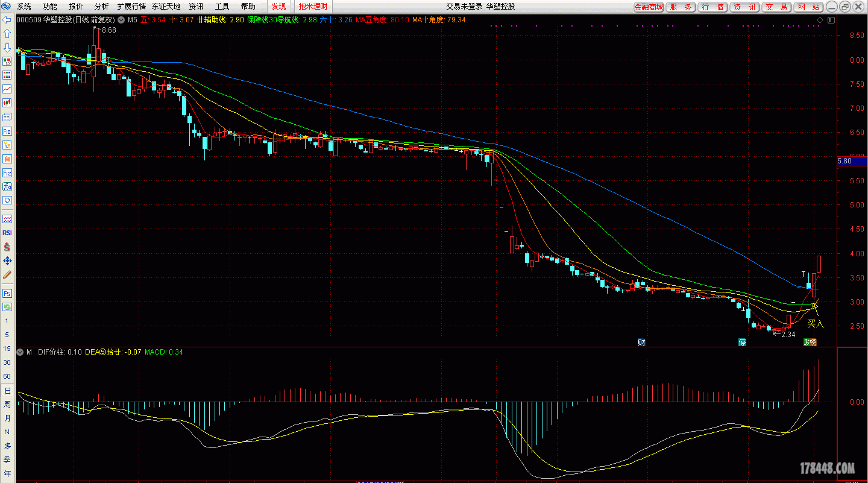Image resolution: width=868 pixels, height=483 pixels.
Task: Select the 15-minute period
Action: pyautogui.click(x=7, y=349)
